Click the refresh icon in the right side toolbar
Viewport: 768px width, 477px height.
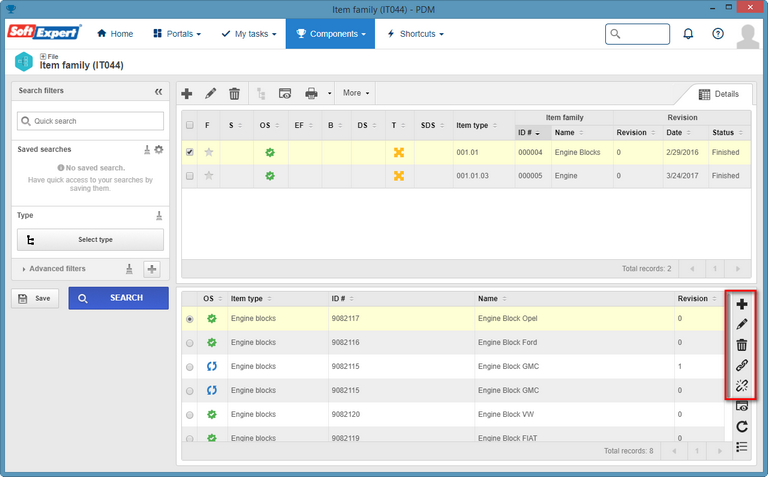(742, 427)
